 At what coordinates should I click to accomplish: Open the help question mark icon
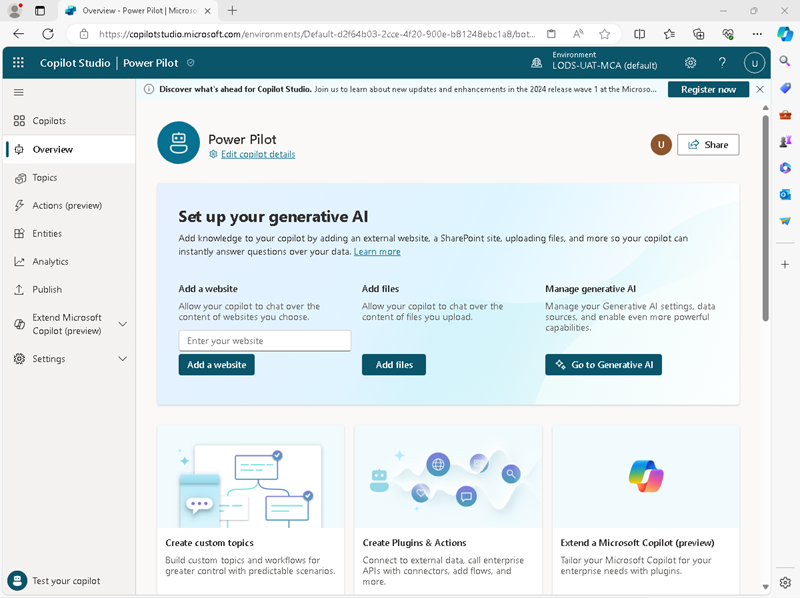pos(722,63)
